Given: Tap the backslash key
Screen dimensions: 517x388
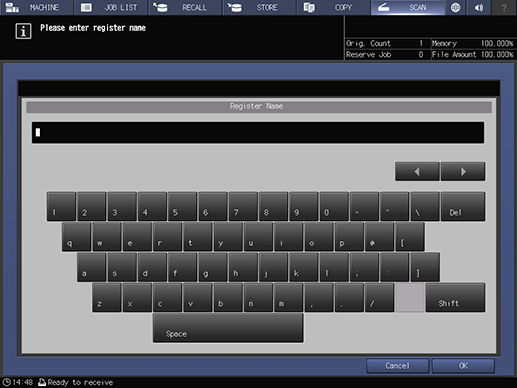Looking at the screenshot, I should click(x=425, y=206).
